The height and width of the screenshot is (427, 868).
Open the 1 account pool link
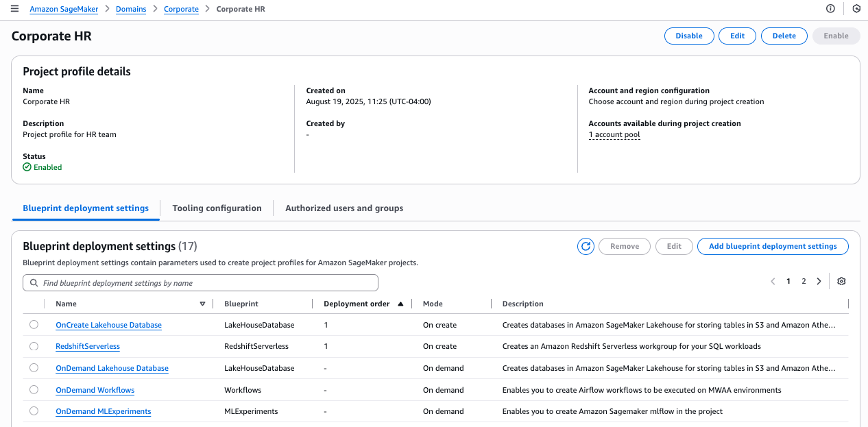[614, 135]
